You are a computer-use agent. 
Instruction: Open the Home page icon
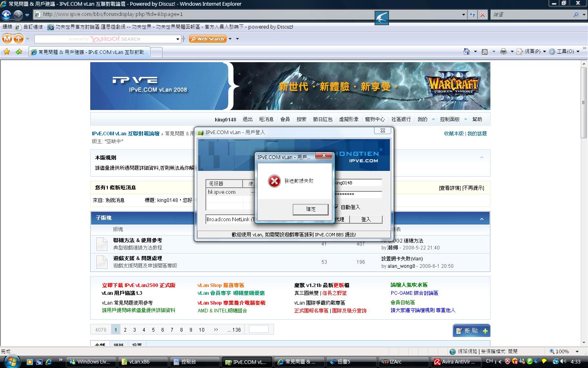(x=467, y=52)
